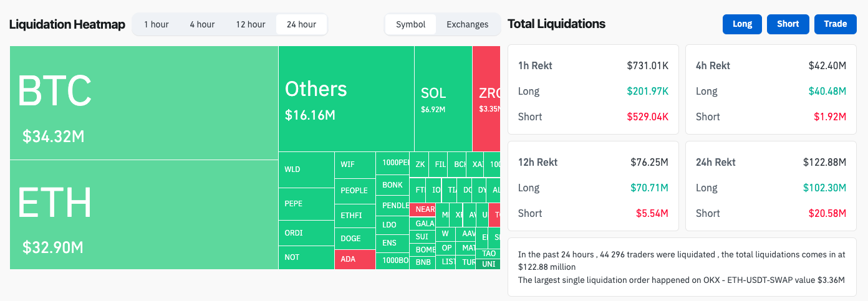Screen dimensions: 868x301
Task: Click 4h Short value $1.92M
Action: pyautogui.click(x=830, y=117)
